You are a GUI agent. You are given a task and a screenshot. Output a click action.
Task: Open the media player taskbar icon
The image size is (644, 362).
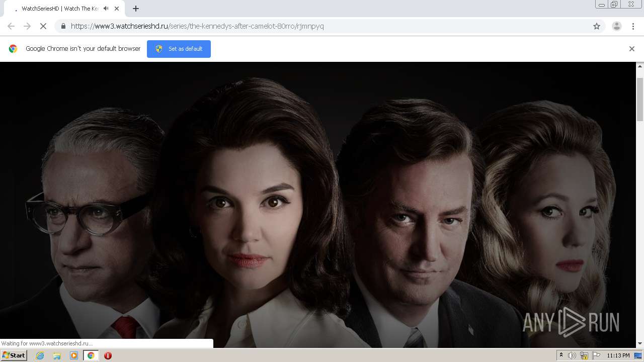[x=74, y=355]
